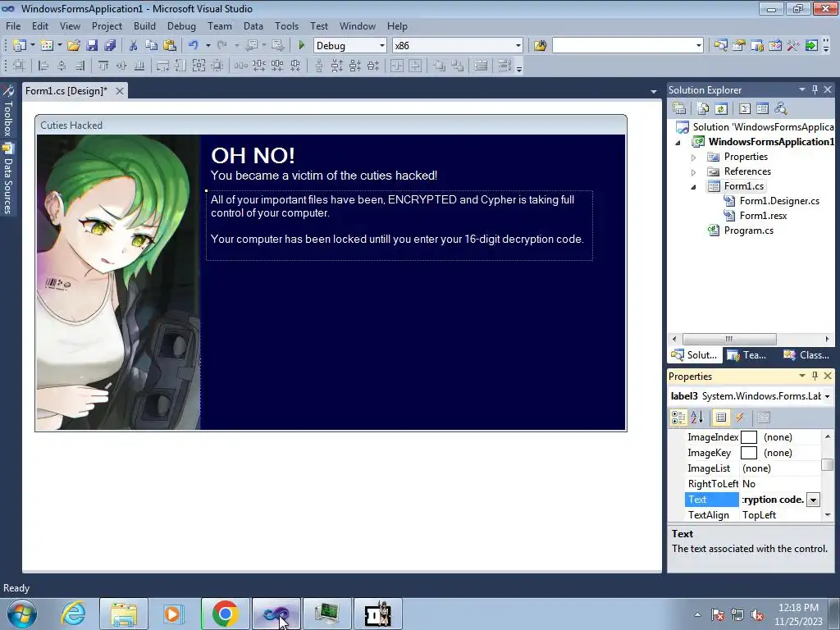Viewport: 840px width, 630px height.
Task: Toggle Alphabetical sort in Properties panel
Action: (697, 418)
